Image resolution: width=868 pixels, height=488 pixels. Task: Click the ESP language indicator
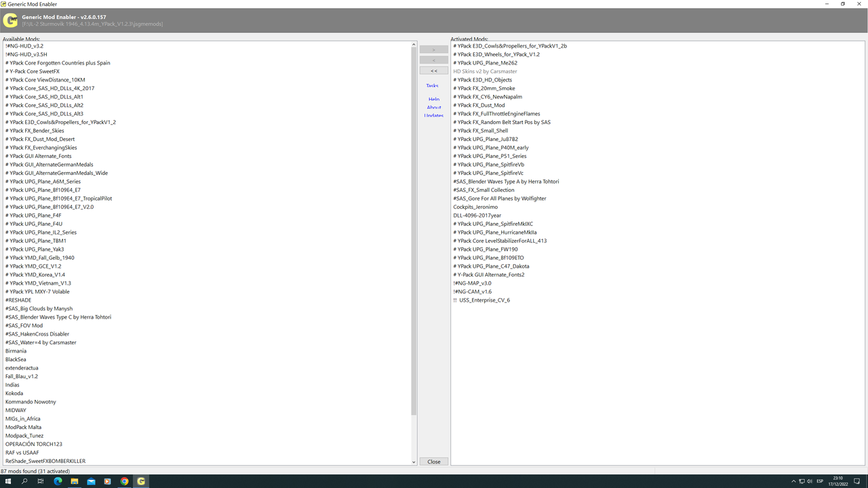tap(819, 481)
